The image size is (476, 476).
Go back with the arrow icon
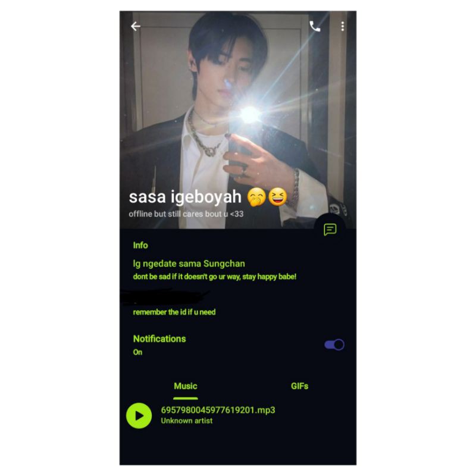click(x=136, y=26)
